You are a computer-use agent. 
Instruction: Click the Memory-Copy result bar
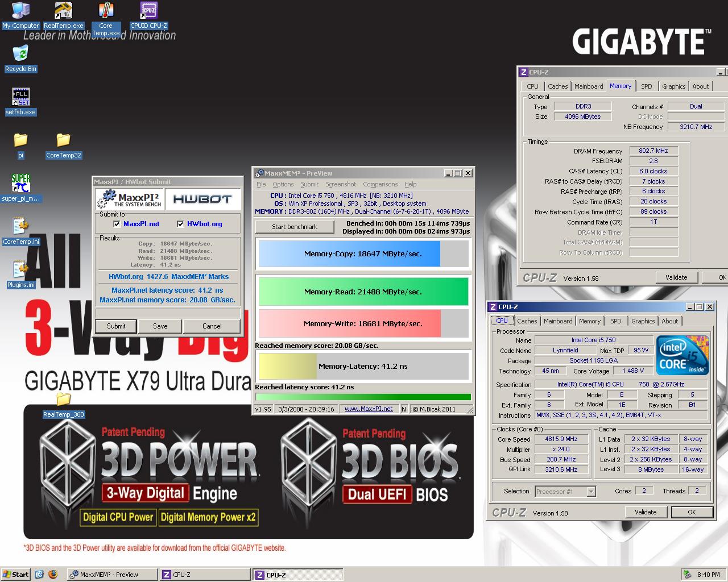pos(363,254)
